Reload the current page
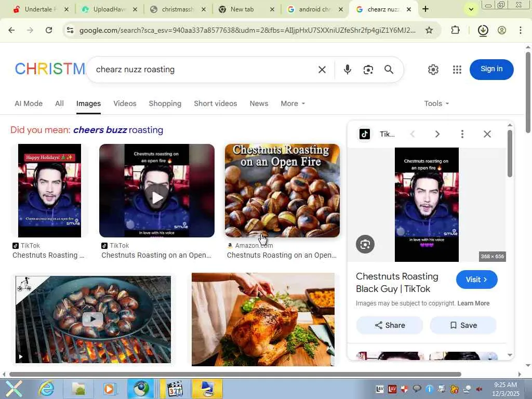The width and height of the screenshot is (532, 399). pyautogui.click(x=49, y=30)
